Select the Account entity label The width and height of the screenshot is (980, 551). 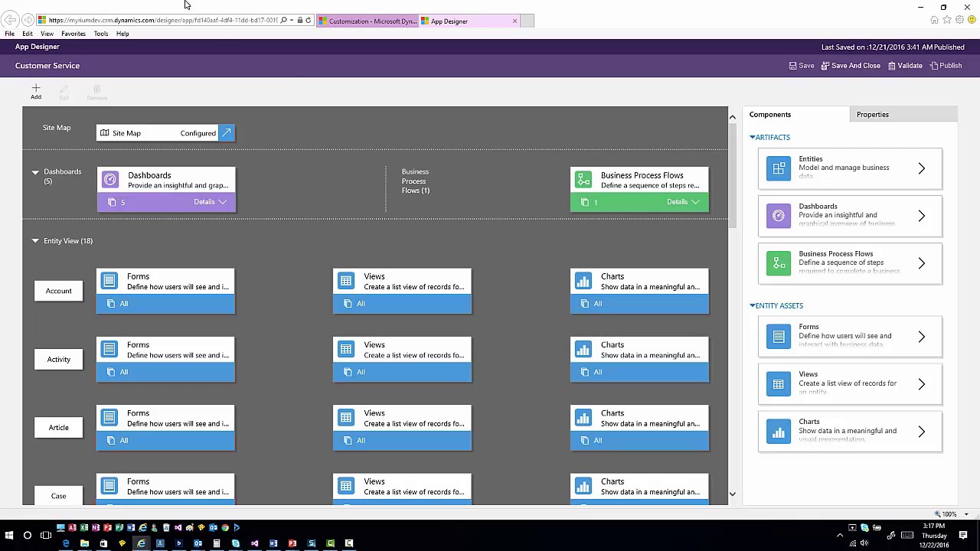pyautogui.click(x=58, y=291)
